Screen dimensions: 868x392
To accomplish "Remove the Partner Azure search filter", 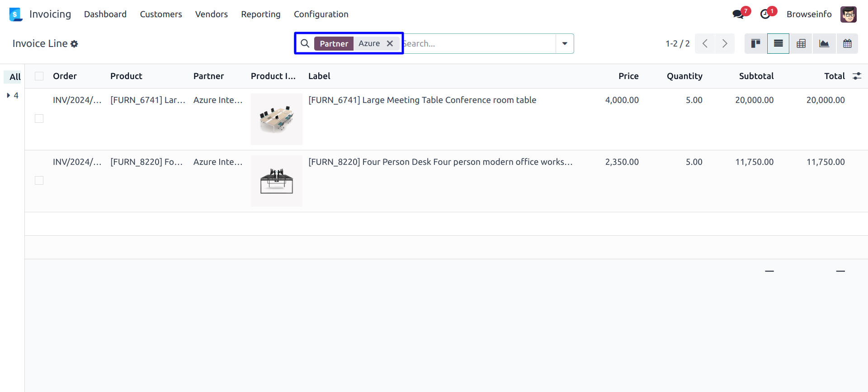I will pos(390,43).
